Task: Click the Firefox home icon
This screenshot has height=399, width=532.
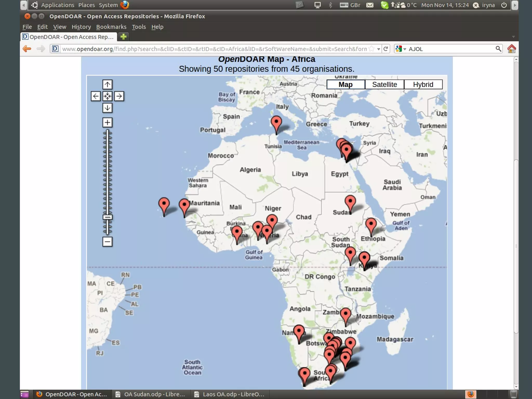Action: coord(511,49)
